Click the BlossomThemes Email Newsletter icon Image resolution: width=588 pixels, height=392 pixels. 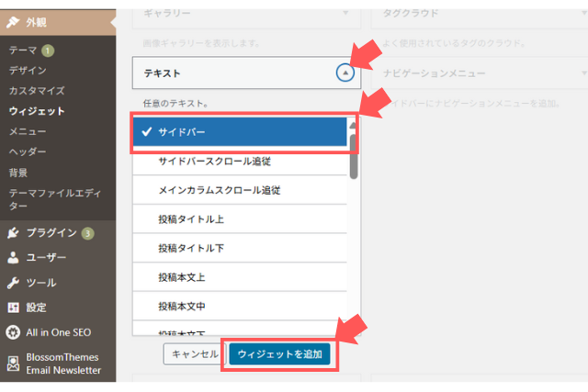tap(14, 364)
